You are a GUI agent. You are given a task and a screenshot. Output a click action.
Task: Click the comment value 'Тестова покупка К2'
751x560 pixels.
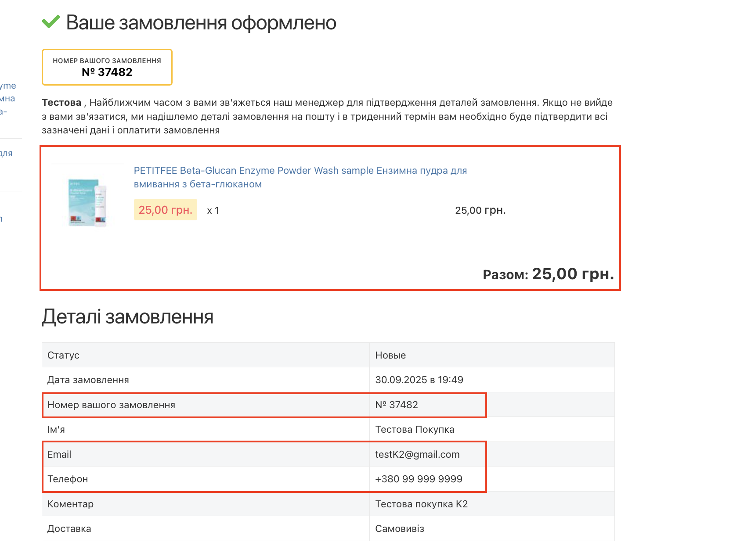coord(421,504)
